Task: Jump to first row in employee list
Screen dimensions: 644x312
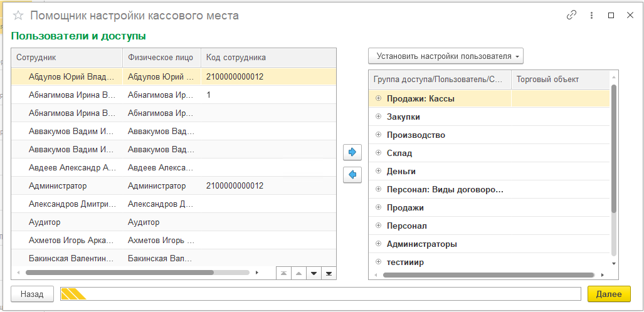Action: pyautogui.click(x=283, y=273)
